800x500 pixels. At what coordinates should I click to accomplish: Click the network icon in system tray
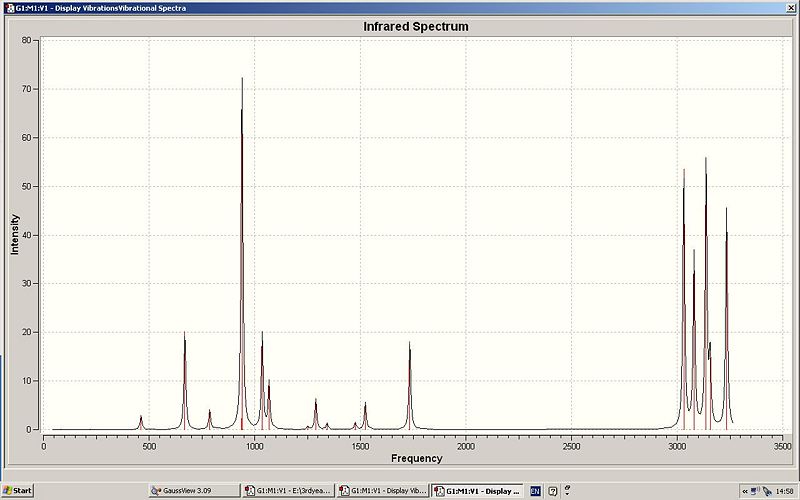pyautogui.click(x=756, y=491)
